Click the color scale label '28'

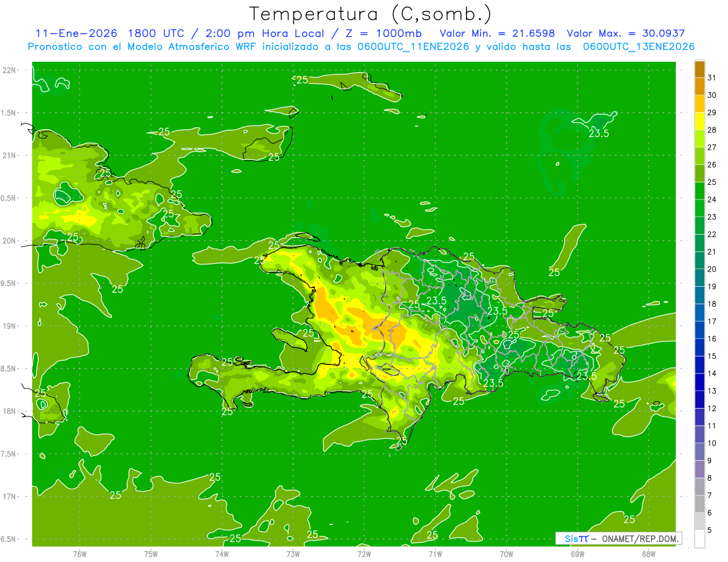pos(712,130)
